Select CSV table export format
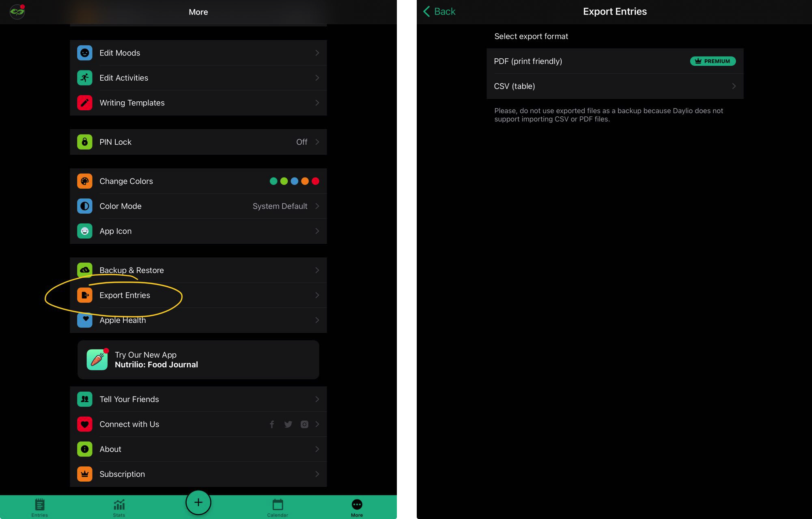Image resolution: width=812 pixels, height=519 pixels. 615,86
